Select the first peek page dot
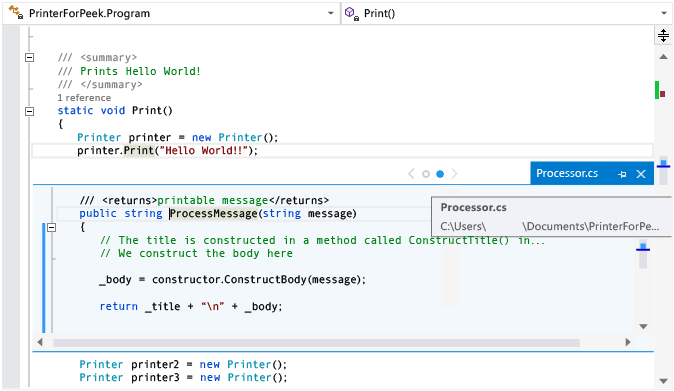The width and height of the screenshot is (674, 391). (426, 174)
